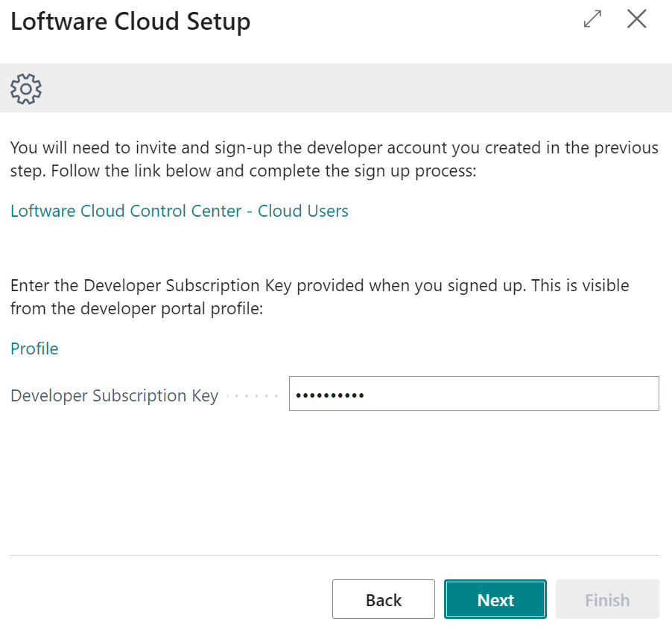Go back to the previous setup step
Viewport: 672px width, 630px height.
click(x=383, y=599)
